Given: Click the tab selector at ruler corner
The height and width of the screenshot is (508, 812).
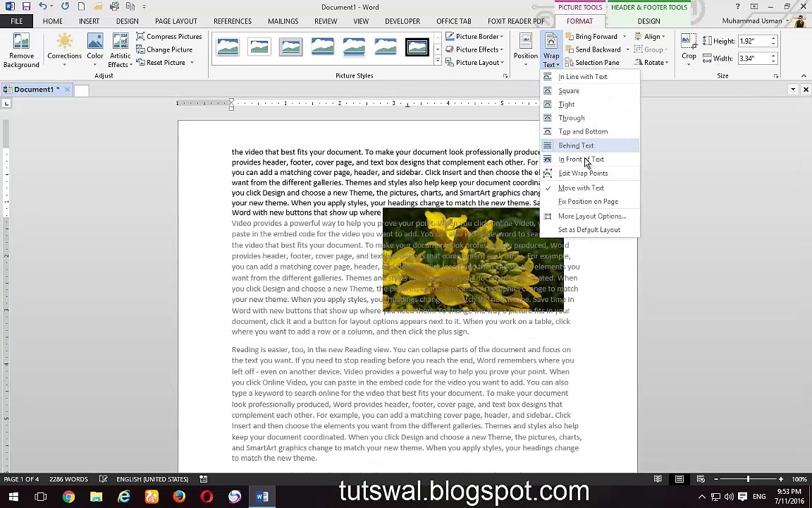Looking at the screenshot, I should [6, 104].
